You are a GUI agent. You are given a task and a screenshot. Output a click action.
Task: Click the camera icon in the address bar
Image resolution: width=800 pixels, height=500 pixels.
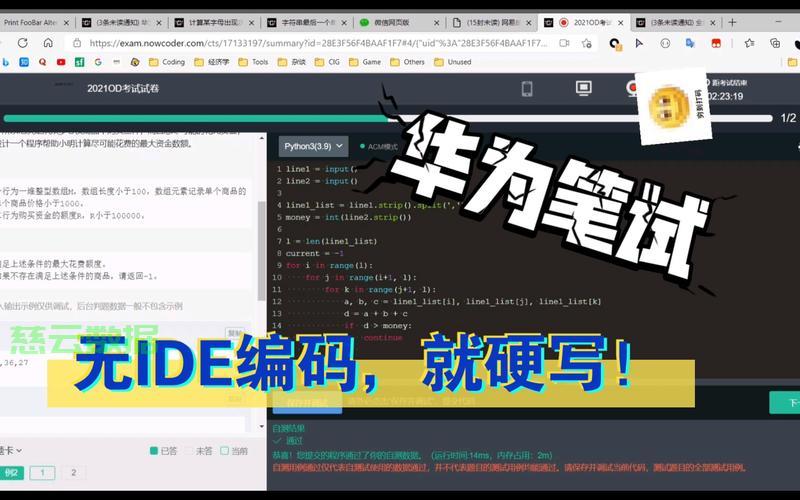(564, 43)
